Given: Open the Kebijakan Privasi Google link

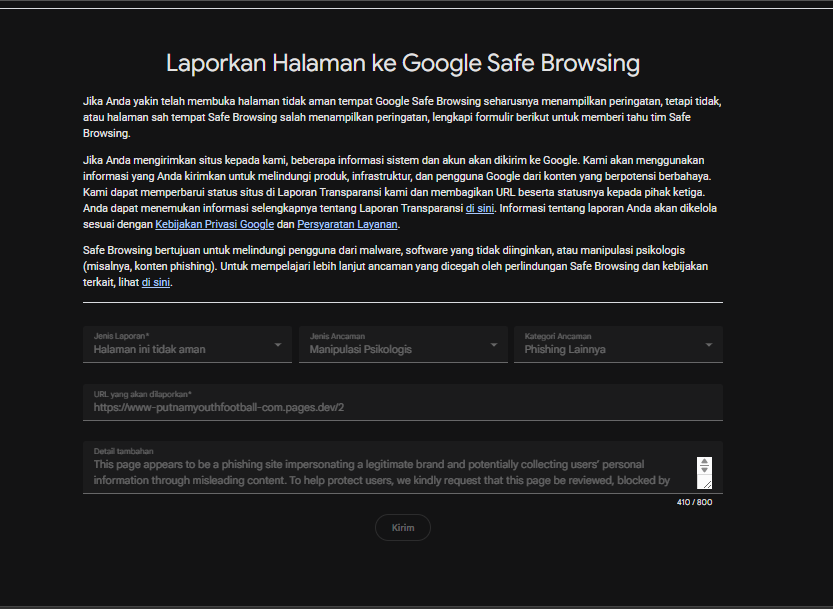Looking at the screenshot, I should [x=215, y=224].
